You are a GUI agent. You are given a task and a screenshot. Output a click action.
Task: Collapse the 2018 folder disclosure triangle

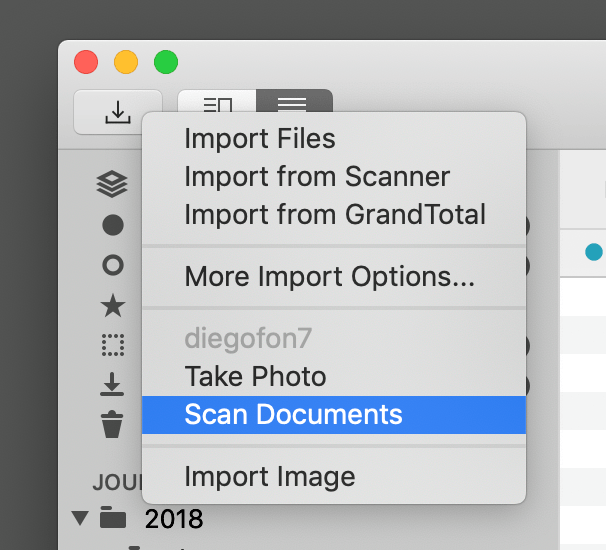(79, 519)
